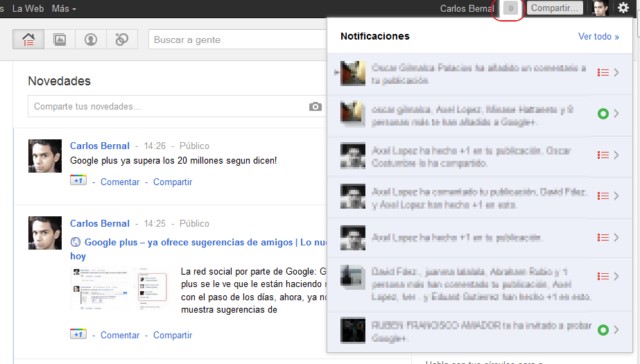The width and height of the screenshot is (640, 364).
Task: Open the Photos icon in toolbar
Action: [60, 40]
